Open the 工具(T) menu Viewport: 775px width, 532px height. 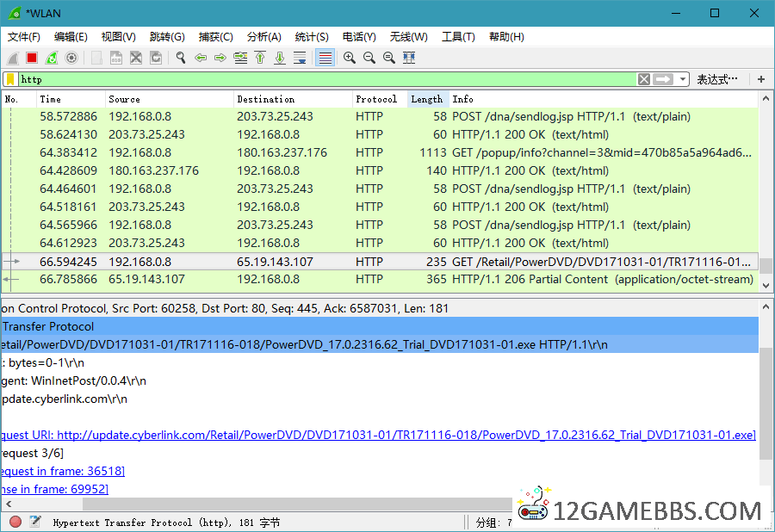[458, 37]
